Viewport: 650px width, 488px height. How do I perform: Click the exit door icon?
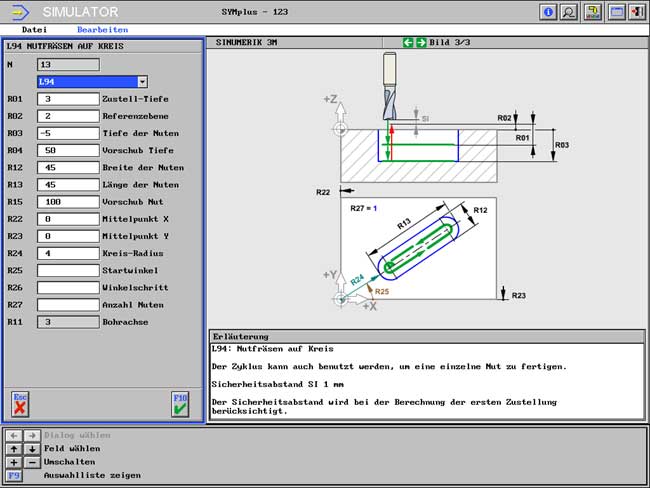click(636, 12)
